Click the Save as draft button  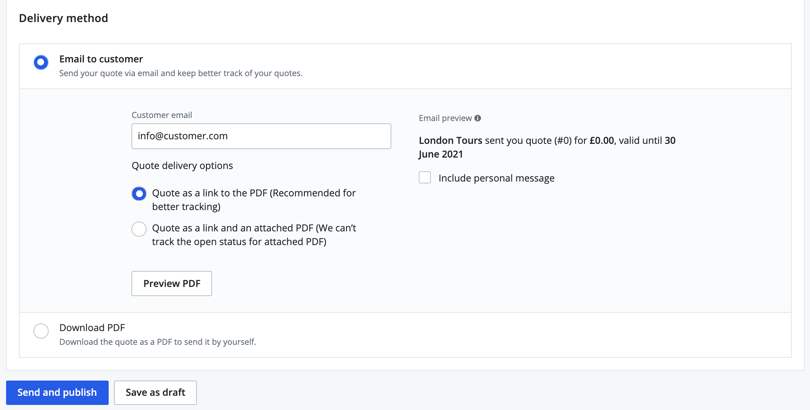[155, 392]
